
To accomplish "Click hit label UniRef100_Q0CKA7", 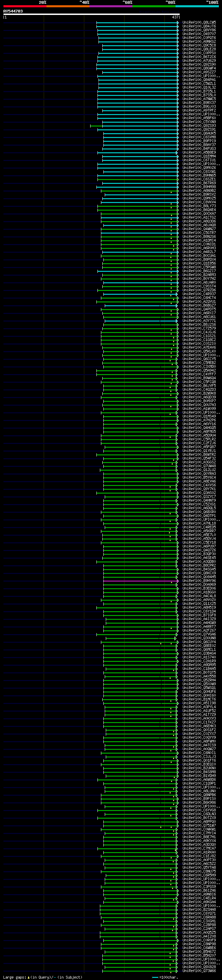I will [199, 214].
